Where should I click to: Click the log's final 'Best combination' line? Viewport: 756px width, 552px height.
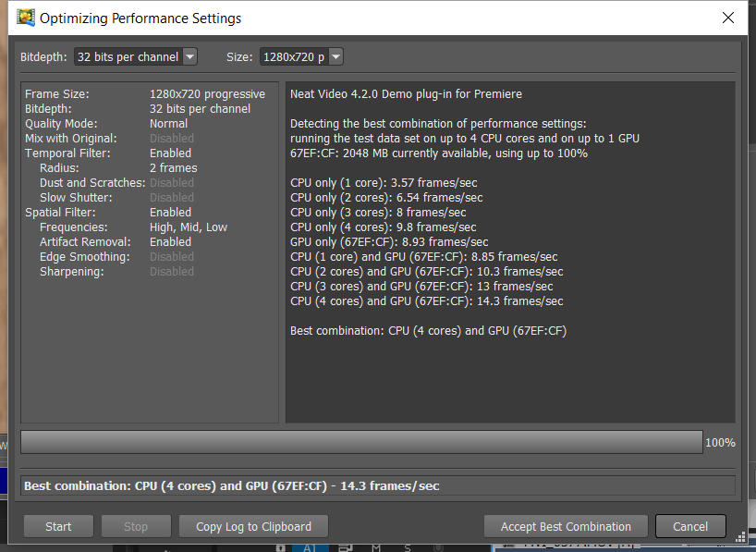pos(428,330)
